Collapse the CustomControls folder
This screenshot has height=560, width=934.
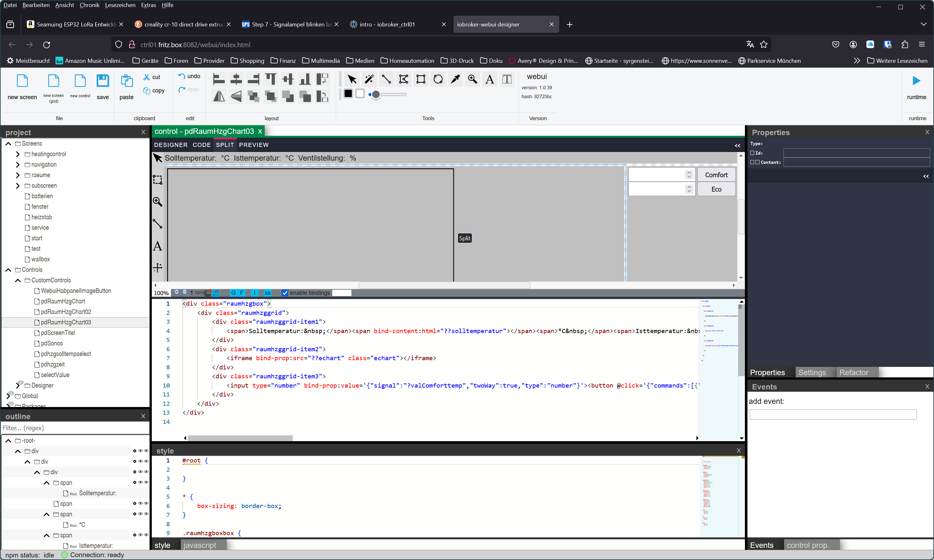pos(18,280)
